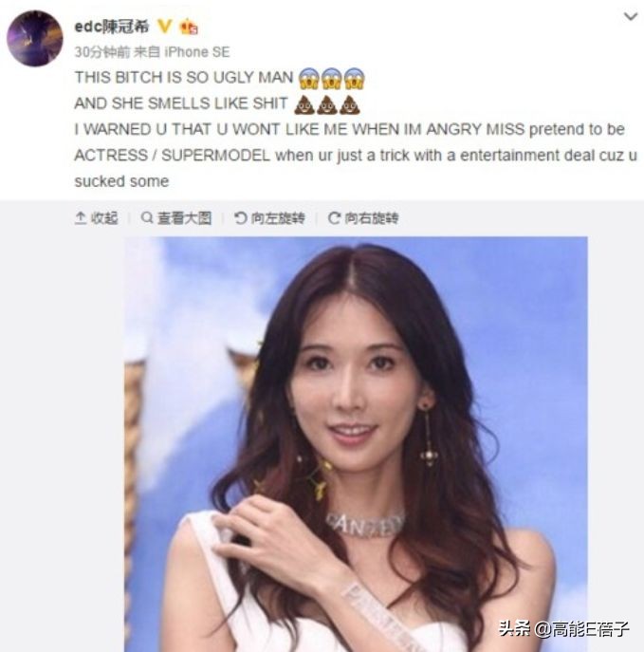This screenshot has width=644, height=652.
Task: Click the expanded photo in the post
Action: pyautogui.click(x=356, y=444)
